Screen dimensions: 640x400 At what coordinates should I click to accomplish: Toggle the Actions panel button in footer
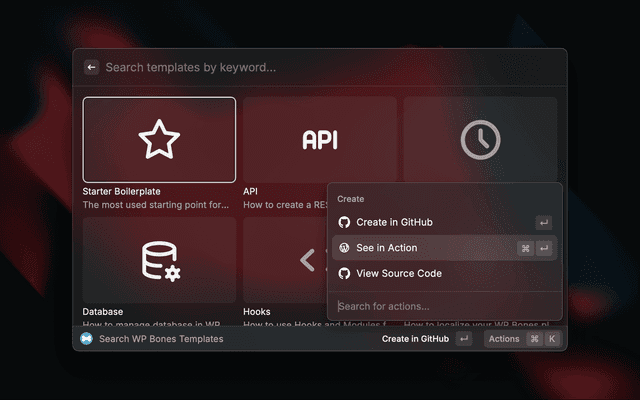point(504,339)
